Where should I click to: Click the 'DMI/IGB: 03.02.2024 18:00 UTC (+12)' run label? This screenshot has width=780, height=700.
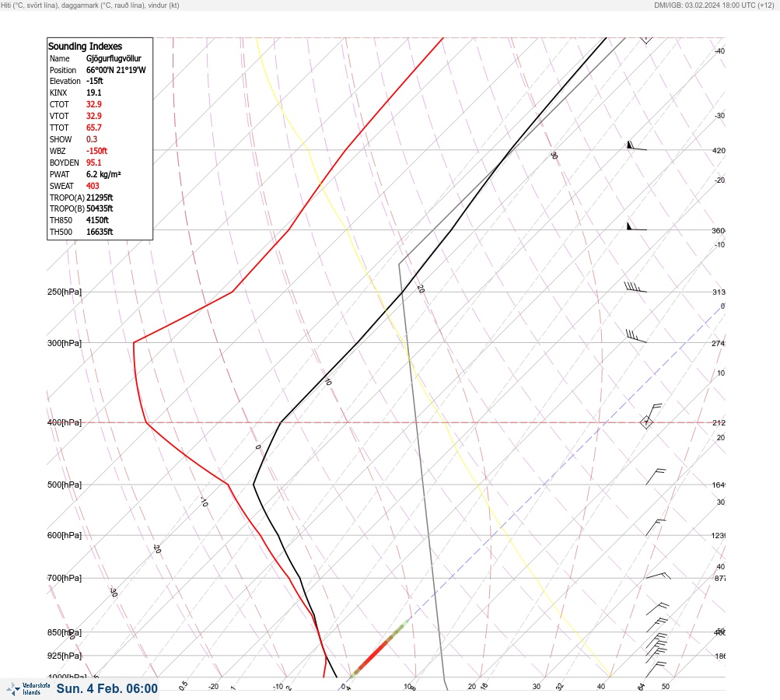point(715,5)
